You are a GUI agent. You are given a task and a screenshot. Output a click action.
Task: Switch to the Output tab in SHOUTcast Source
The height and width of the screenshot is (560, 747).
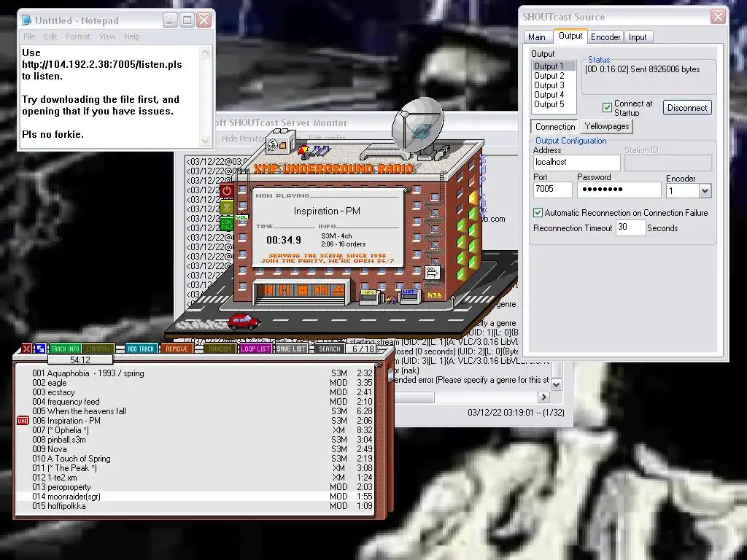coord(570,36)
